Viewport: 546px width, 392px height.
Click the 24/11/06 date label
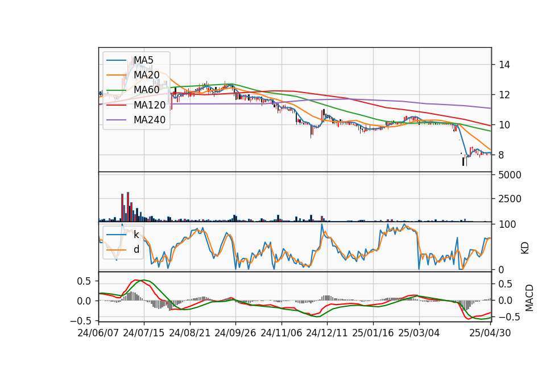pos(282,333)
